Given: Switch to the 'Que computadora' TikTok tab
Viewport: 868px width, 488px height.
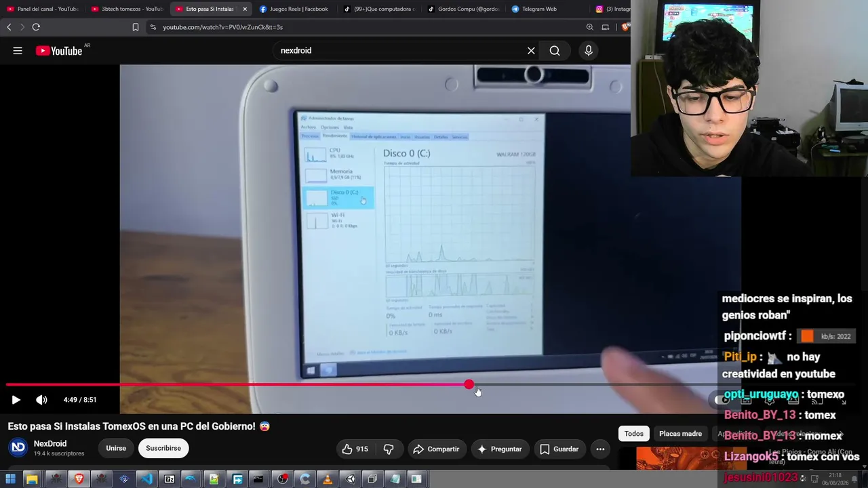Looking at the screenshot, I should click(378, 9).
